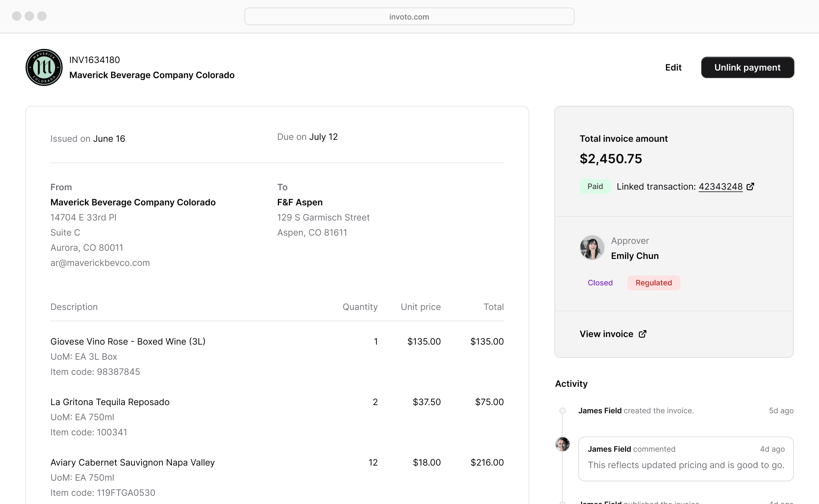Click the 5d ago timestamp

(x=781, y=411)
